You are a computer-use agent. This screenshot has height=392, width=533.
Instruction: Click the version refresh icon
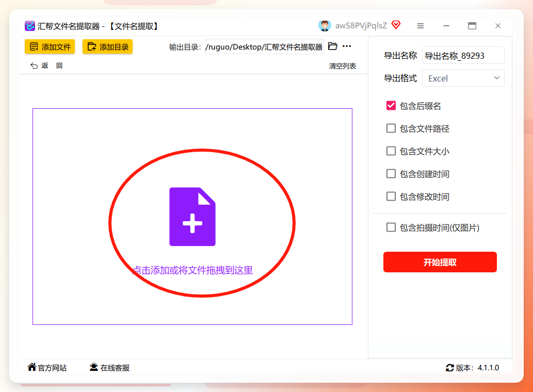(450, 368)
